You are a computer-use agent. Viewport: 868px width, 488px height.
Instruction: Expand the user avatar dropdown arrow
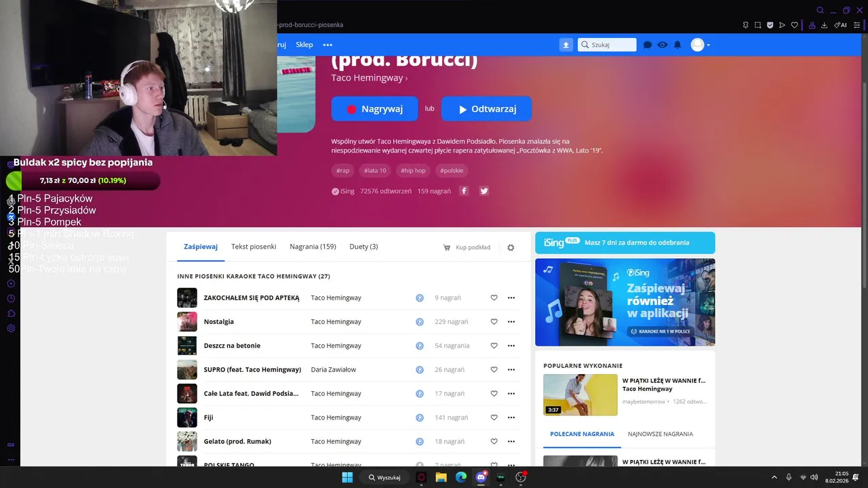[x=709, y=45]
